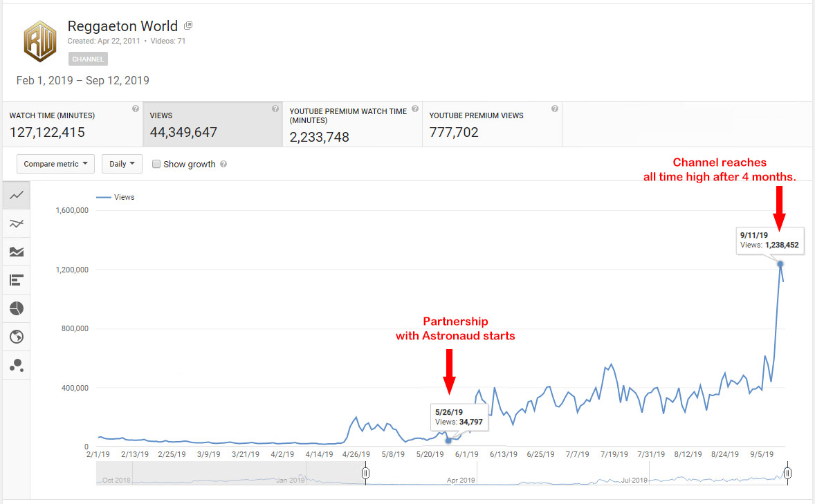Select the Views metric tab
815x504 pixels.
[x=212, y=124]
